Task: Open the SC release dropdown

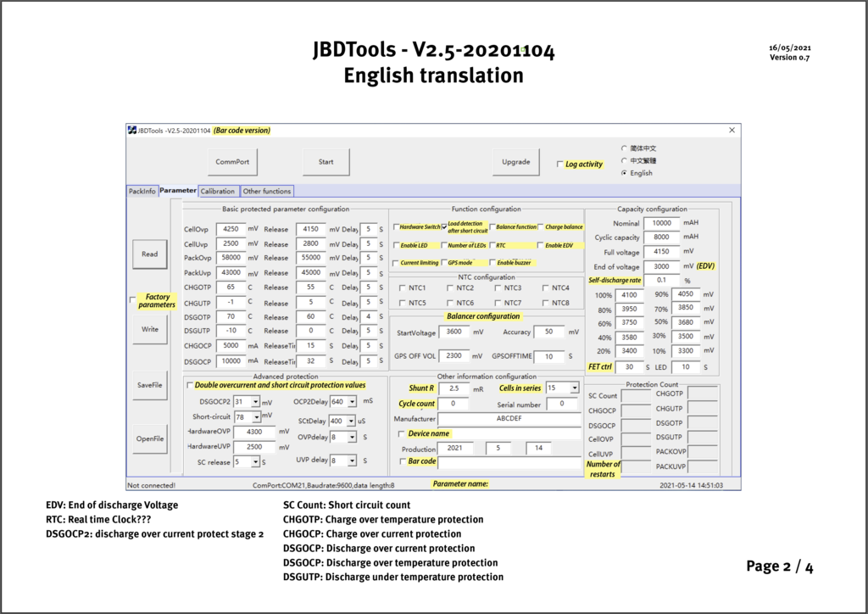Action: click(255, 461)
